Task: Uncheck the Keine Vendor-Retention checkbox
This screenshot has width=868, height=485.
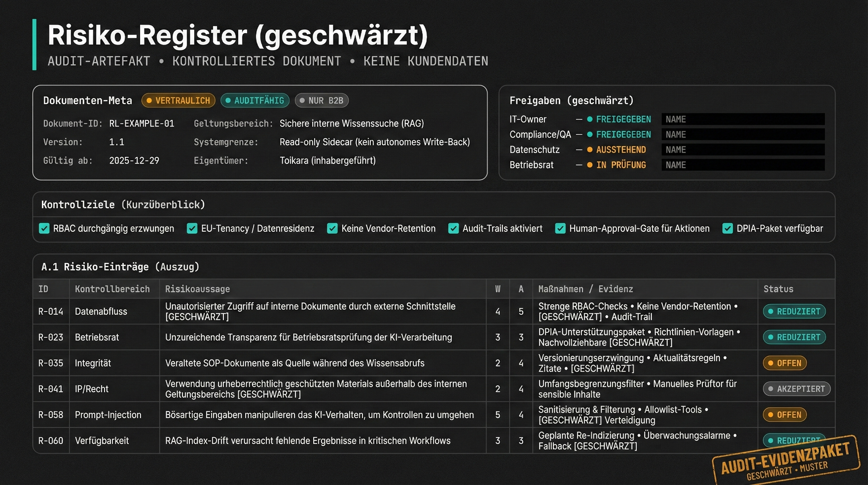Action: 332,229
